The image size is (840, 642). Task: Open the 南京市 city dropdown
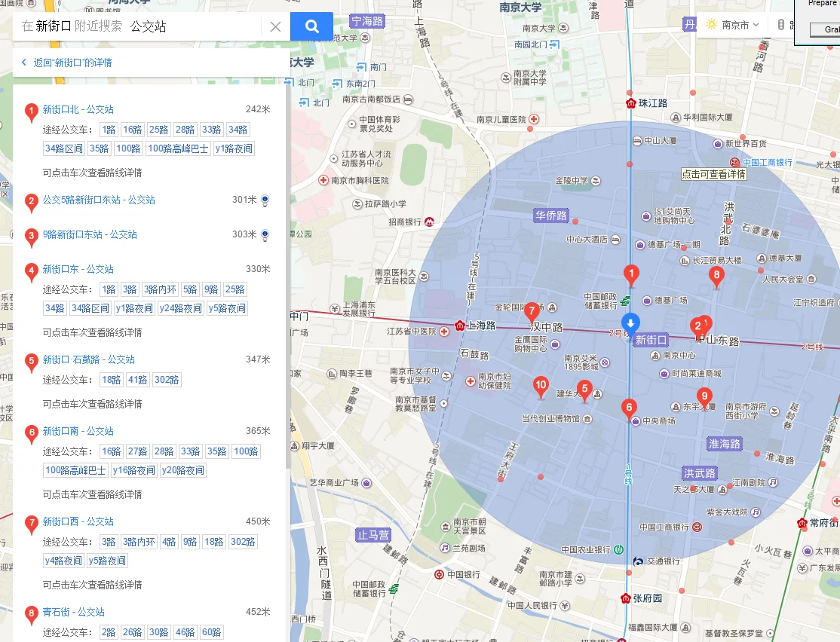pyautogui.click(x=737, y=24)
